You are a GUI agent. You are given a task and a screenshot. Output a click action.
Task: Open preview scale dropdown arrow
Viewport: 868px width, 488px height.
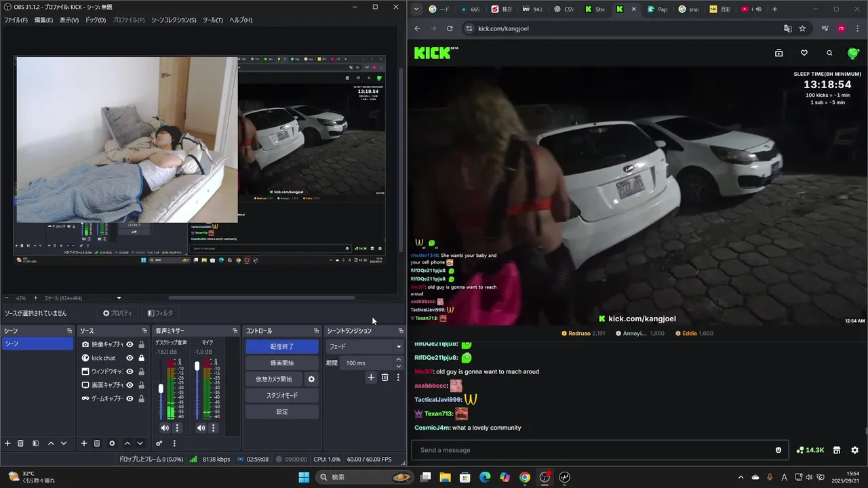tap(119, 298)
